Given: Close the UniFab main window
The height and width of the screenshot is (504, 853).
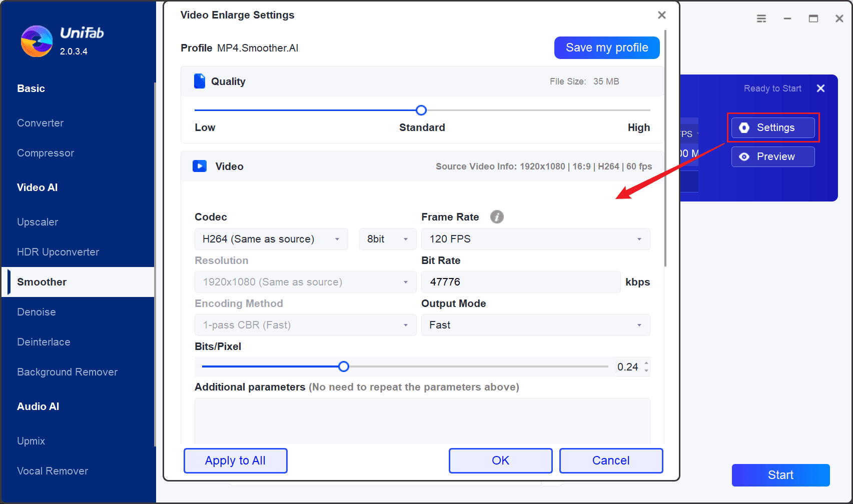Looking at the screenshot, I should point(839,18).
